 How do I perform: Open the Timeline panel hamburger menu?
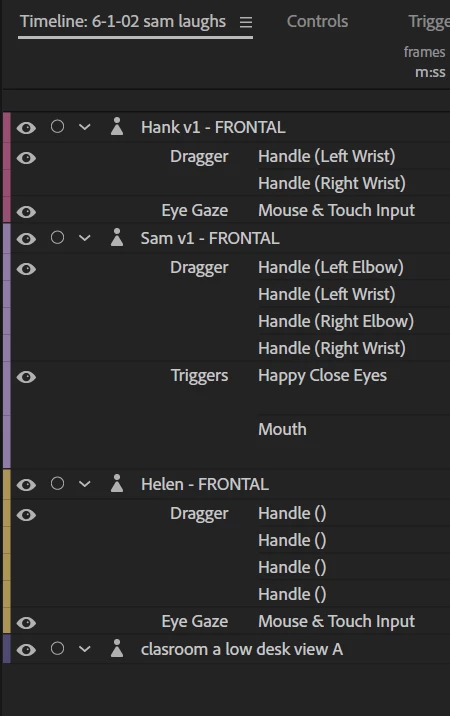[246, 22]
